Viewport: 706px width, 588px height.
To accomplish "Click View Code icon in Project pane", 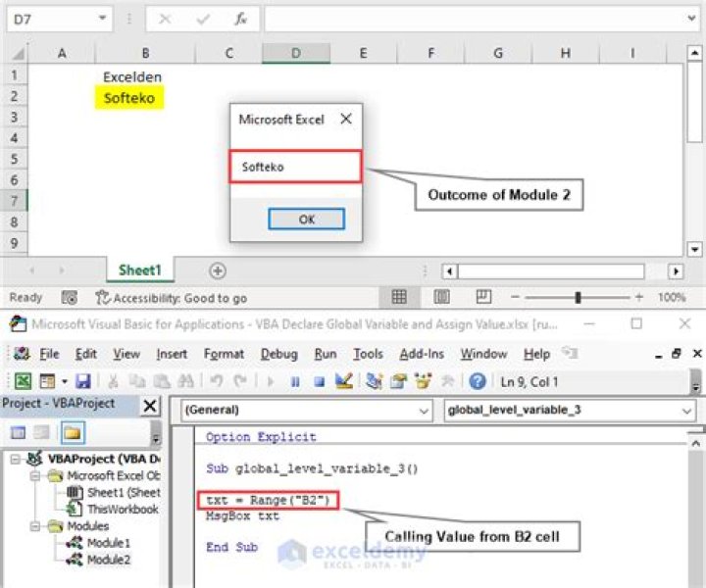I will coord(18,433).
